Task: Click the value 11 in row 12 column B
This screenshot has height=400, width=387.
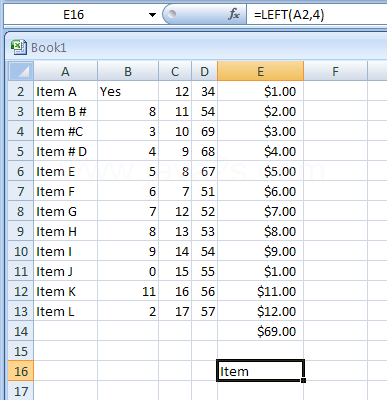Action: [x=128, y=291]
